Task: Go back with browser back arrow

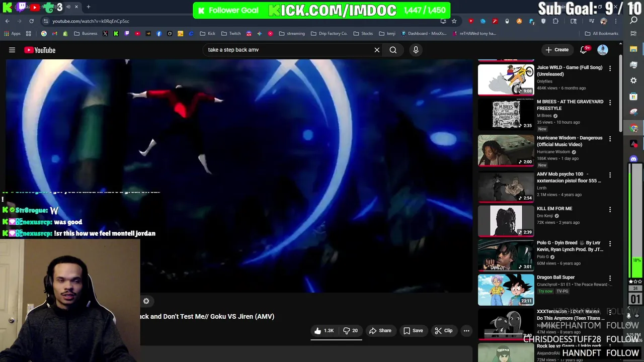Action: click(8, 21)
